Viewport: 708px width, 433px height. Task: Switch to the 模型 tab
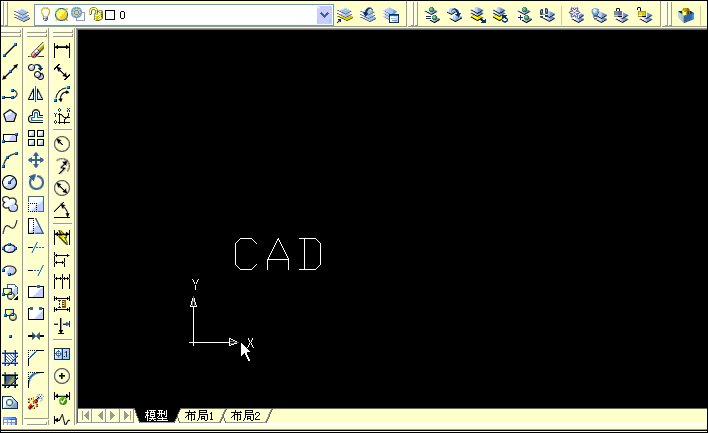coord(156,415)
